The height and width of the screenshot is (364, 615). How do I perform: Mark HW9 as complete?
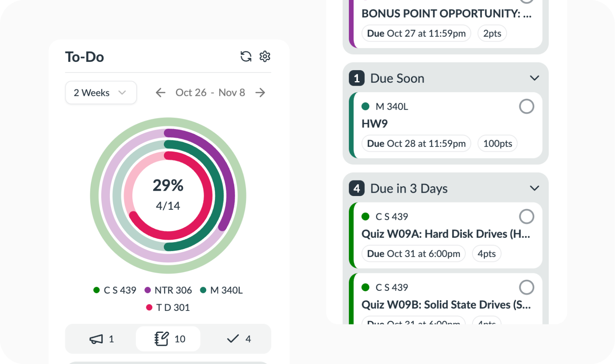click(x=526, y=107)
